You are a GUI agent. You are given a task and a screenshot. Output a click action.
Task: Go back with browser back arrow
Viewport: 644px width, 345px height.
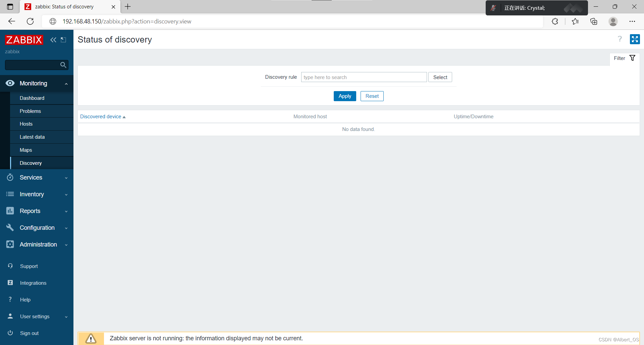(x=12, y=21)
